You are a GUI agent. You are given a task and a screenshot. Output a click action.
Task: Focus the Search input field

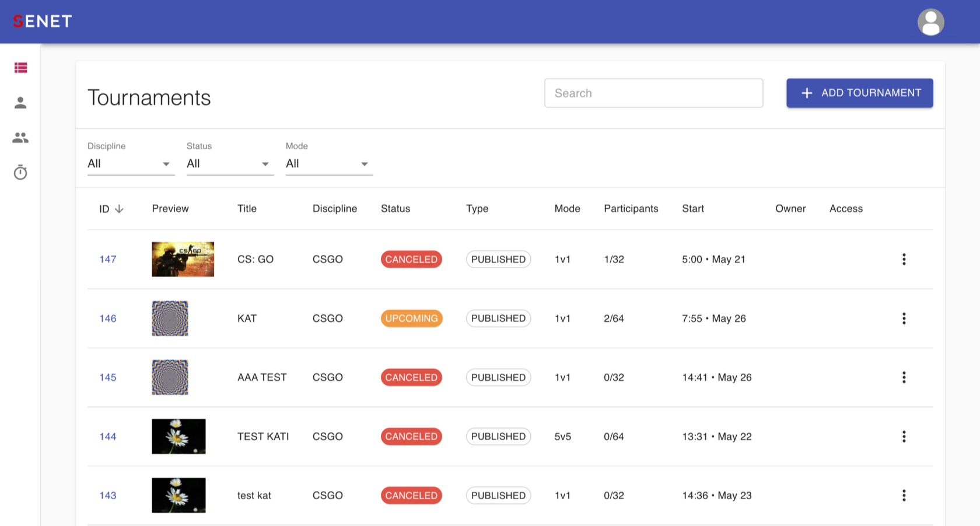coord(653,93)
